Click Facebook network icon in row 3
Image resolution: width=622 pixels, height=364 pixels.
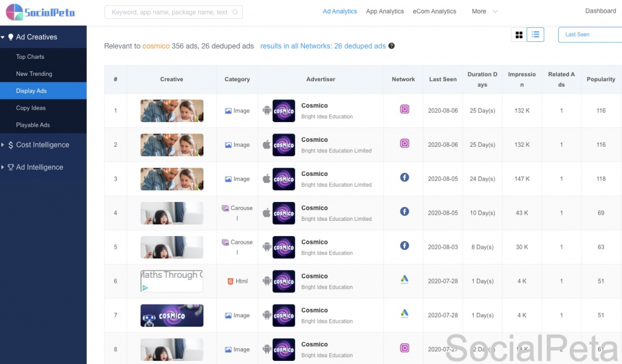tap(404, 177)
